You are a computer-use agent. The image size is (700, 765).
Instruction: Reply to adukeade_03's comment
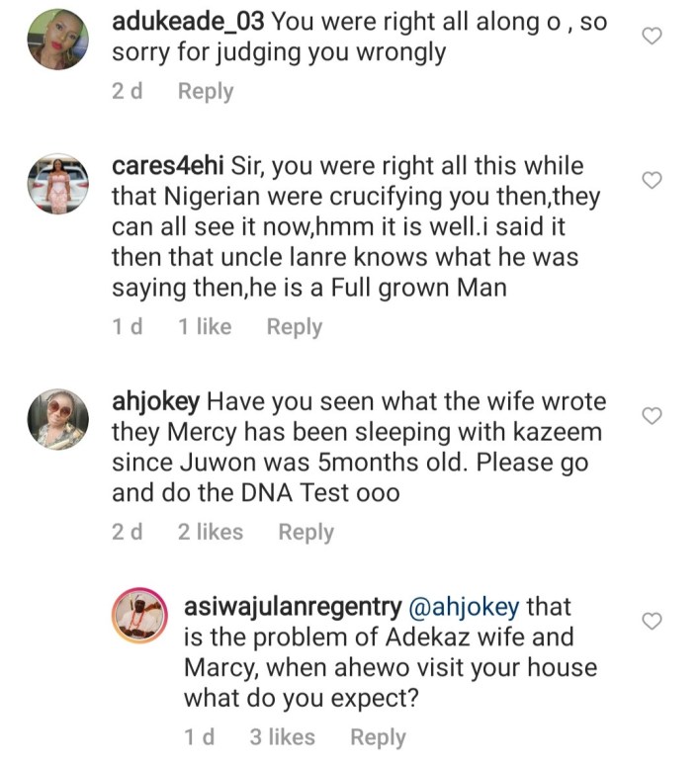coord(206,91)
